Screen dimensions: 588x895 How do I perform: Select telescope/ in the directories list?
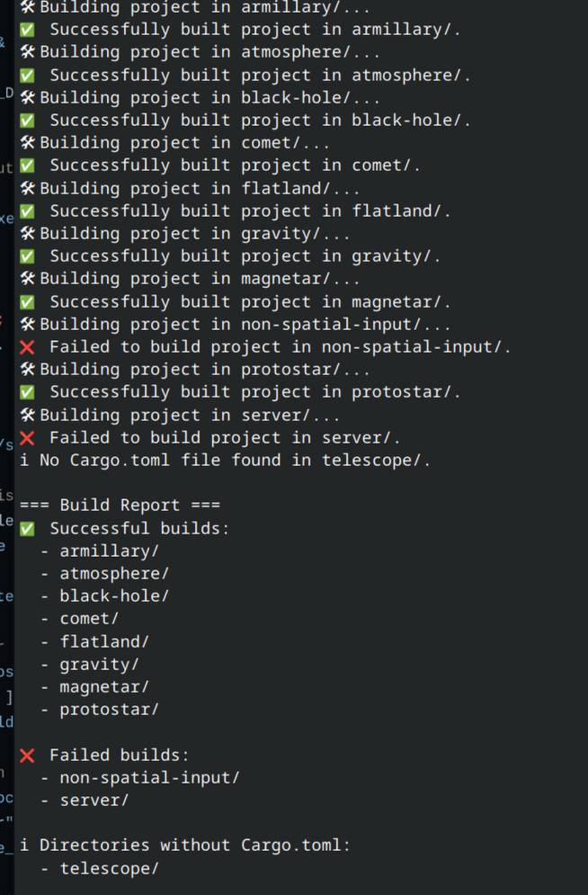click(110, 868)
